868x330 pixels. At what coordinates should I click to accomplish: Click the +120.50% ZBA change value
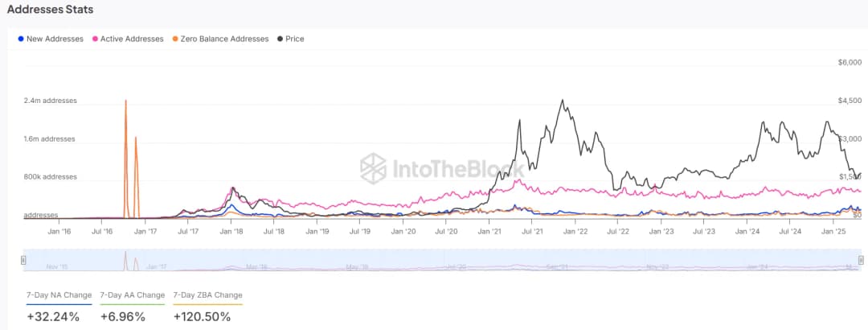tap(202, 316)
